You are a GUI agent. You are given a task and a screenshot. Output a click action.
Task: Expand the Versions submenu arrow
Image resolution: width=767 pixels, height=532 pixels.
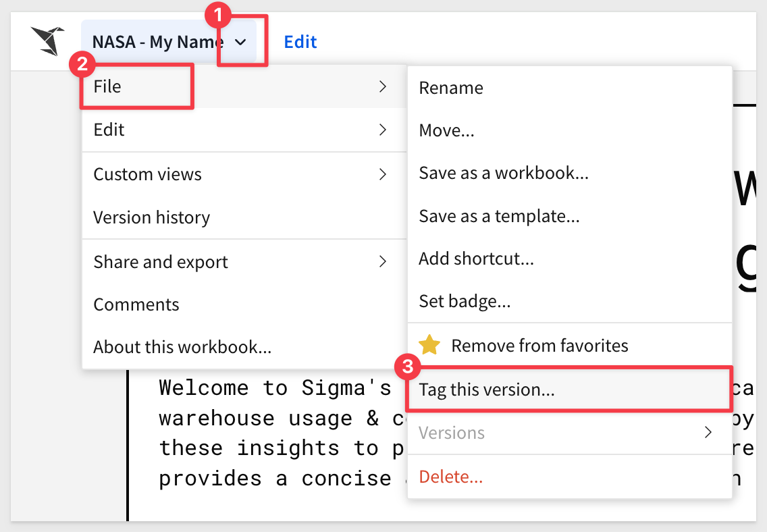[x=708, y=433]
